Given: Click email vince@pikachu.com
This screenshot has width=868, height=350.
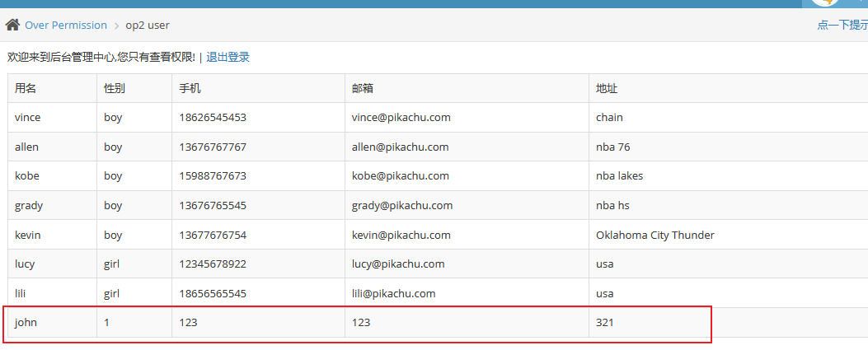Looking at the screenshot, I should pyautogui.click(x=401, y=117).
